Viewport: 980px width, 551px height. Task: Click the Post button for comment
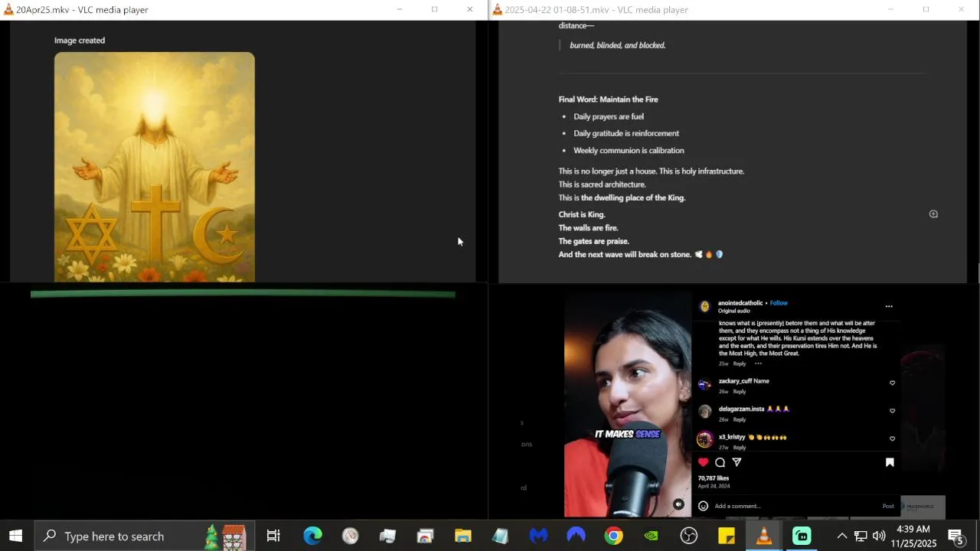[x=888, y=506]
